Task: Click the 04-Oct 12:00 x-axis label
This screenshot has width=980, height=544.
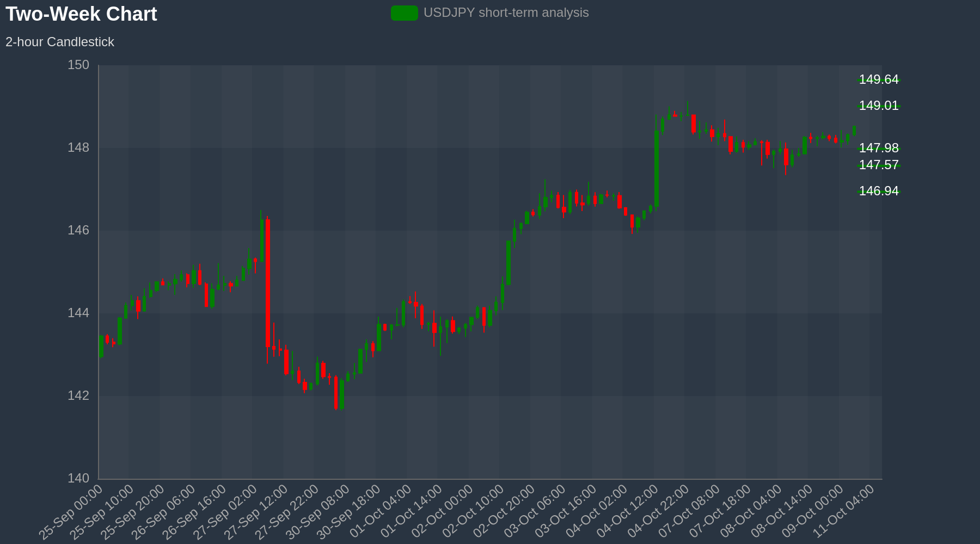Action: click(627, 512)
